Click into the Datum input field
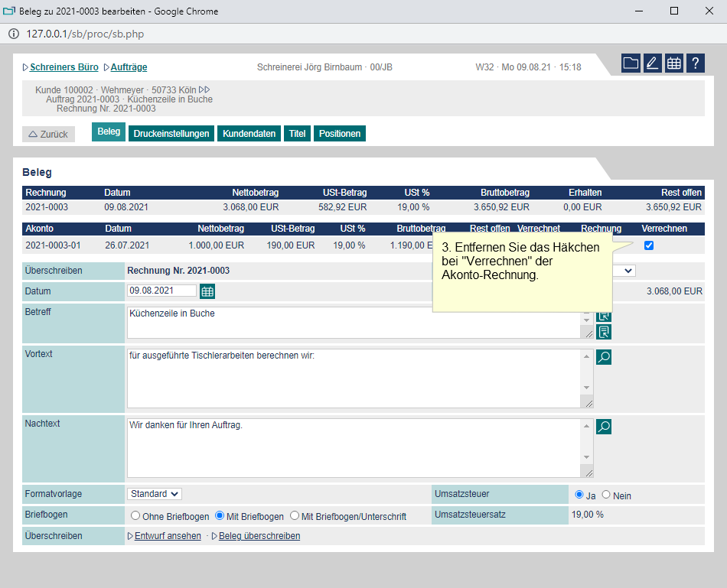727x588 pixels. coord(161,291)
